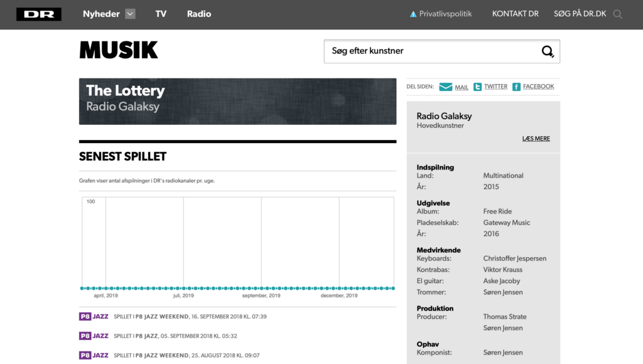The image size is (643, 364).
Task: Open the Nyheder news section
Action: [101, 14]
